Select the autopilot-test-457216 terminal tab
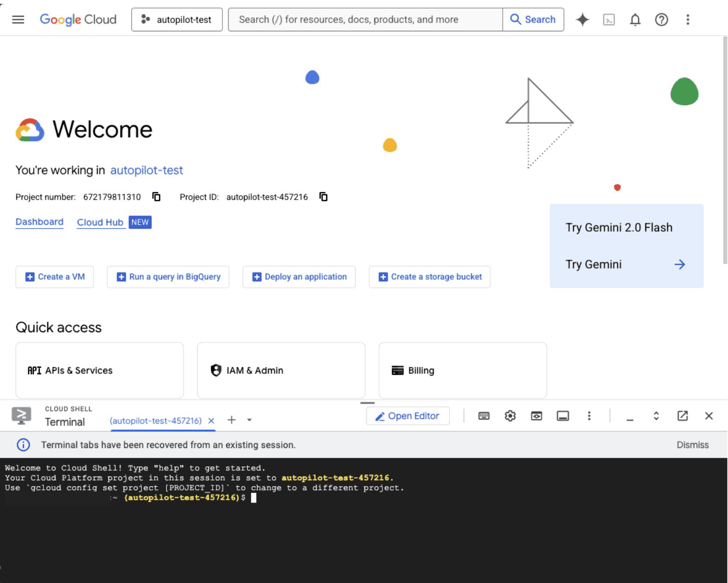Image resolution: width=728 pixels, height=583 pixels. pos(156,420)
